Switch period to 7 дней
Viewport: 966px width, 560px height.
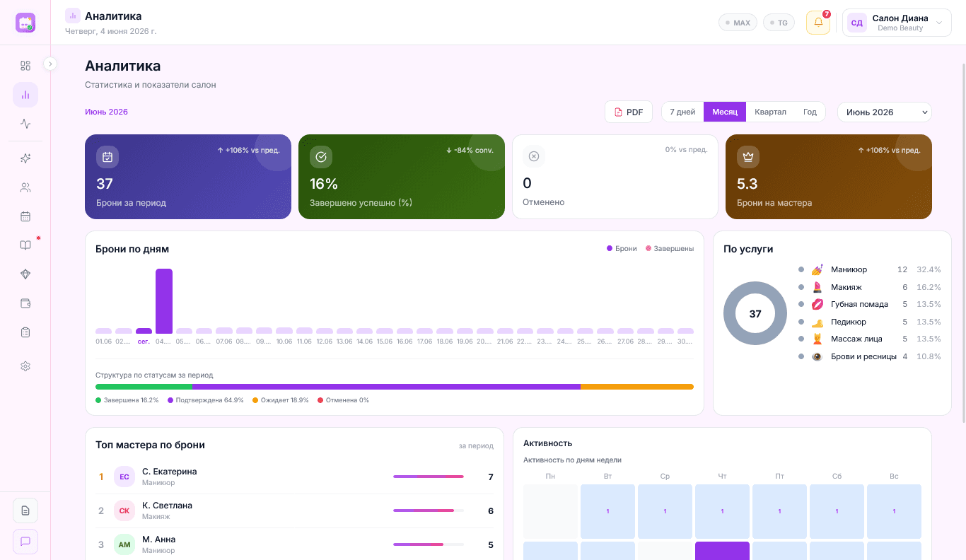point(682,112)
